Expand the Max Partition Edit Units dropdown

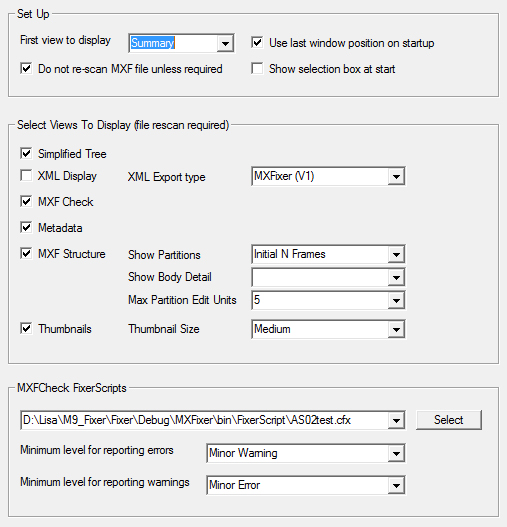tap(396, 300)
